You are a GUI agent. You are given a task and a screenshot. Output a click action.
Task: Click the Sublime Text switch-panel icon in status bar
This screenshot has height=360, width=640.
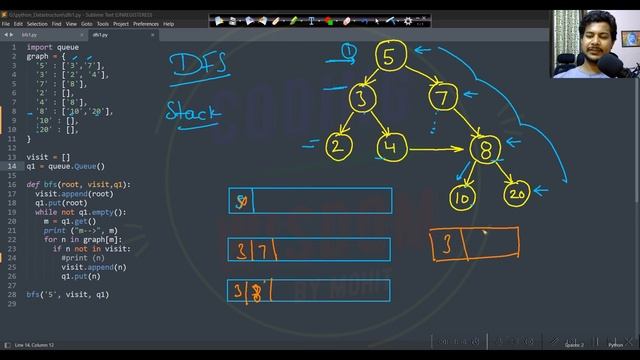click(7, 345)
